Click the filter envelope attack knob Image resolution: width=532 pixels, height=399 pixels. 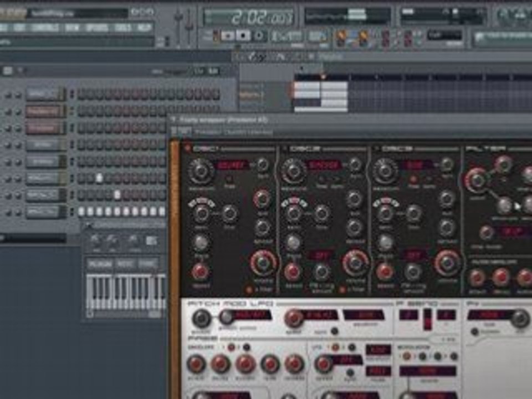(477, 278)
